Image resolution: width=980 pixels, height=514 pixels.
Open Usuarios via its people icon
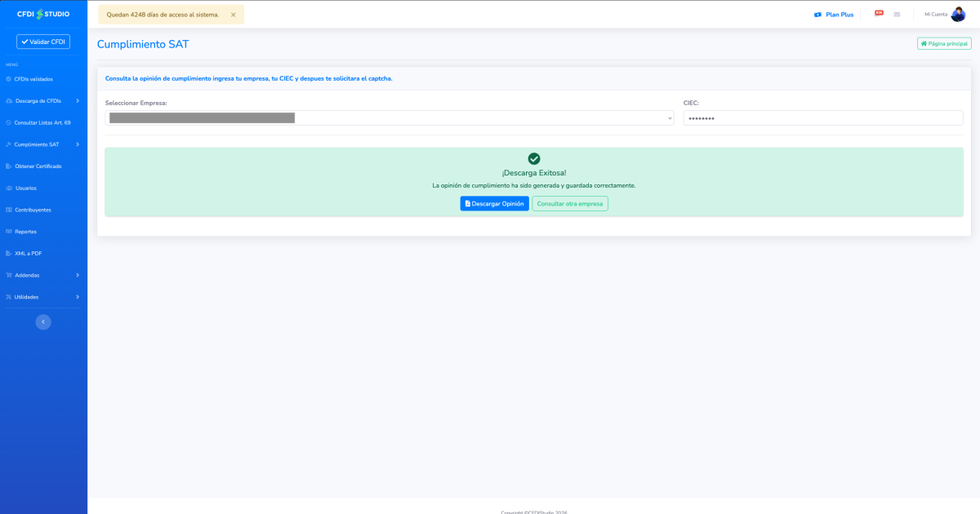(8, 188)
